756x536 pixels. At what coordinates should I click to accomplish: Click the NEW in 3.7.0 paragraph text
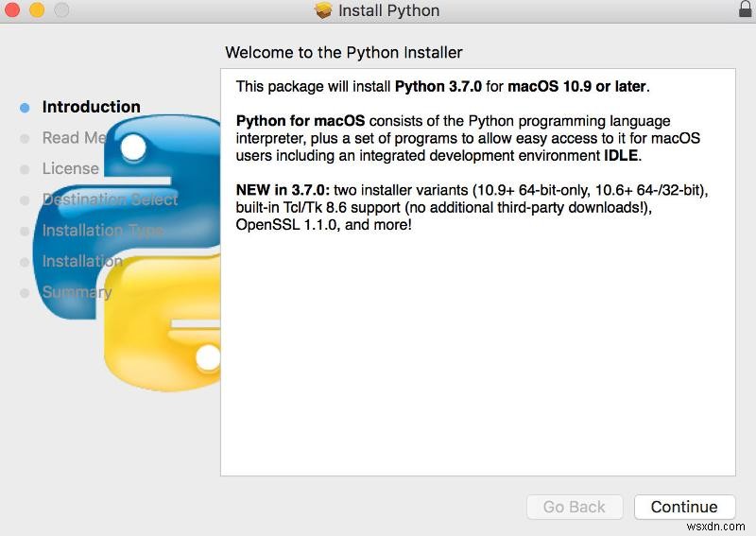[x=472, y=208]
